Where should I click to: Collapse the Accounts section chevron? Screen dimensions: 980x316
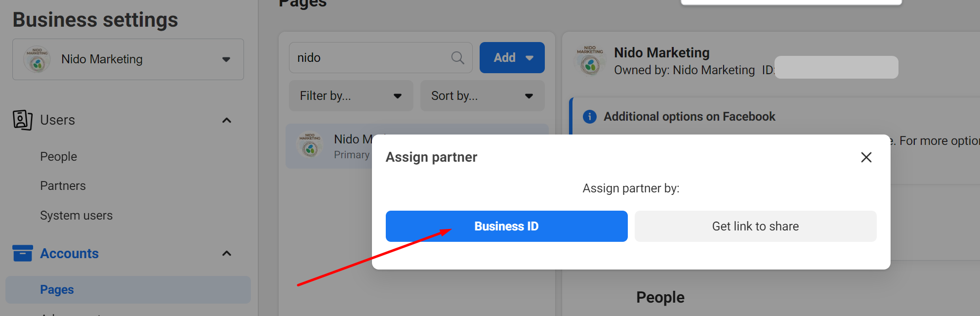(227, 254)
